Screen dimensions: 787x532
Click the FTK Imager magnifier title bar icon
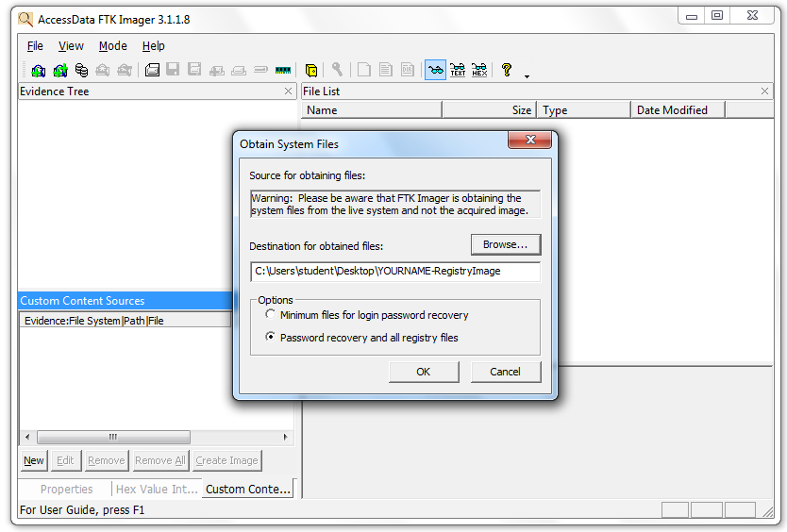(25, 20)
